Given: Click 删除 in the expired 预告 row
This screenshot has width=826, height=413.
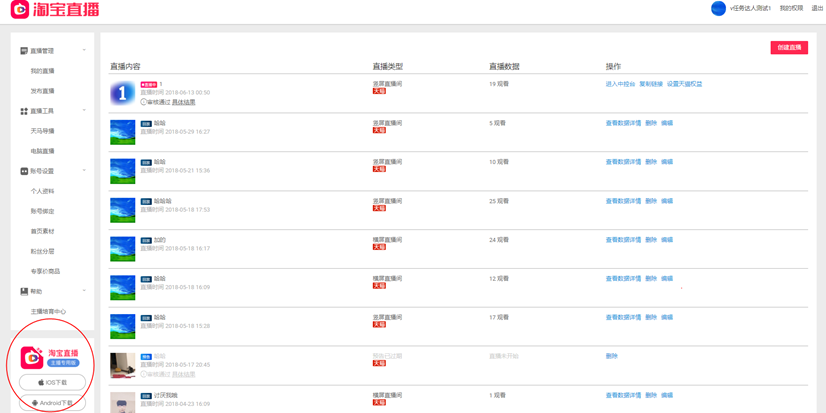Looking at the screenshot, I should 612,357.
